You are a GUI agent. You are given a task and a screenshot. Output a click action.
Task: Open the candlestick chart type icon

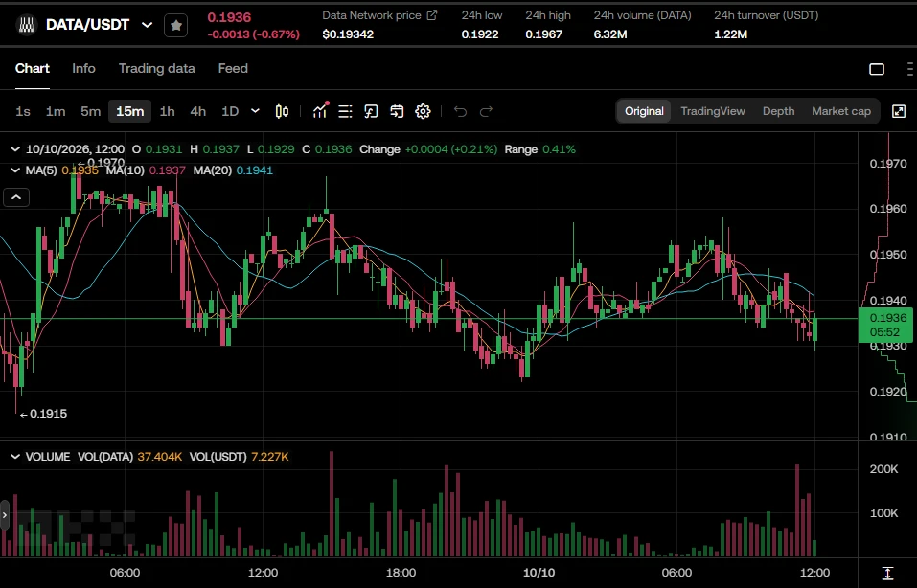pos(282,111)
